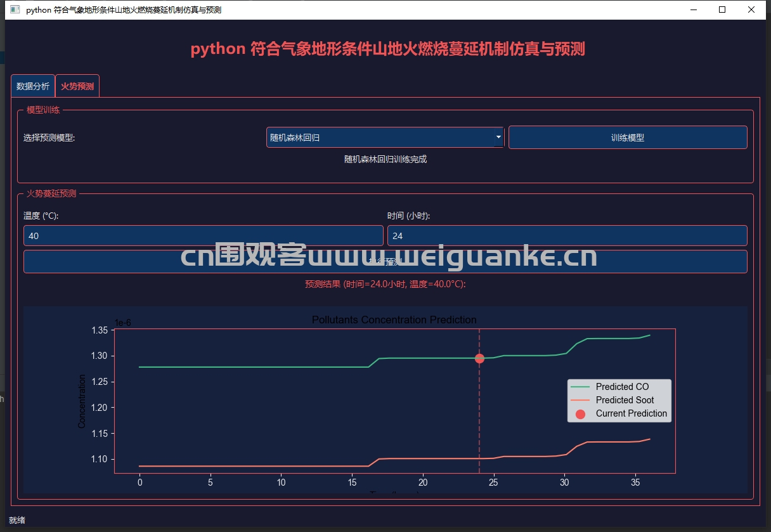Image resolution: width=771 pixels, height=532 pixels.
Task: Close the fire simulation window
Action: (751, 10)
